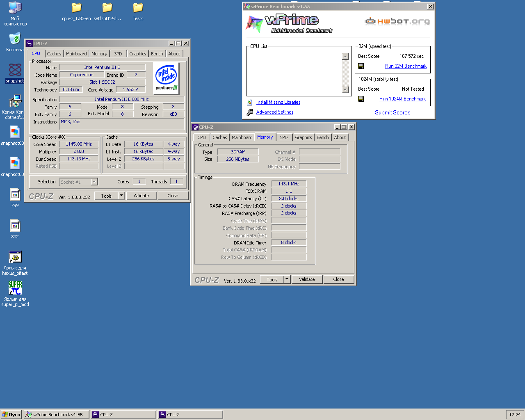Open the Socket #1 selection dropdown
This screenshot has height=420, width=525.
pyautogui.click(x=94, y=182)
